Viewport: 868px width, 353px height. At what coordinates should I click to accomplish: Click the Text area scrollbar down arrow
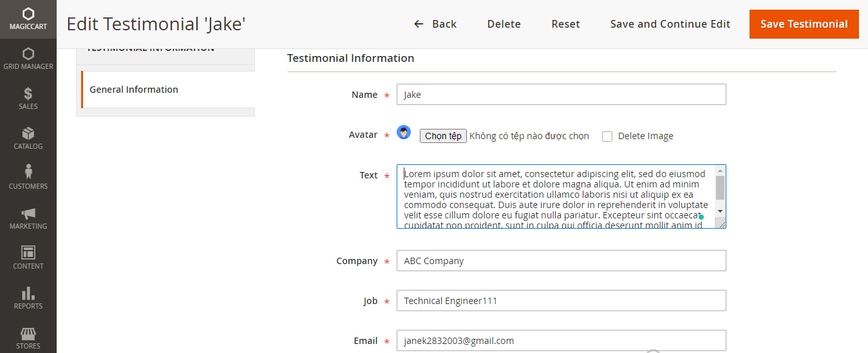[720, 211]
